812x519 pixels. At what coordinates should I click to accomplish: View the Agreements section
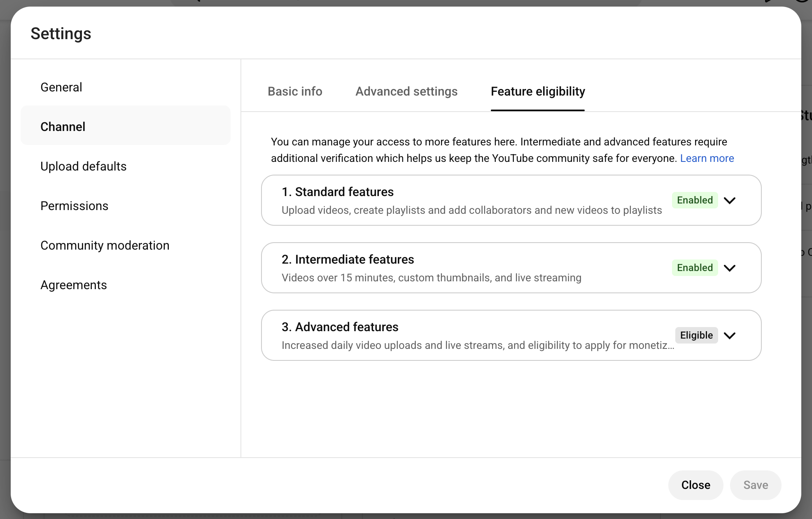74,285
